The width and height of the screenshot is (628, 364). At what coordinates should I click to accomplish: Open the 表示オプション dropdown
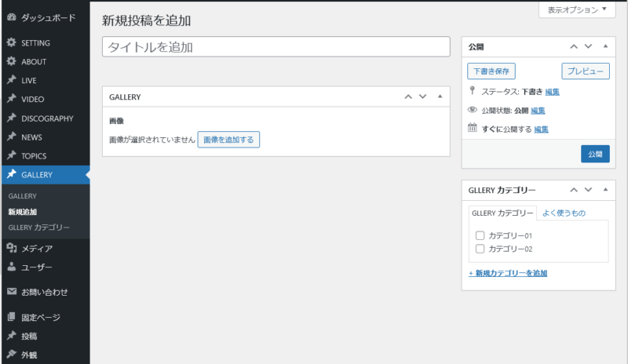(x=577, y=9)
